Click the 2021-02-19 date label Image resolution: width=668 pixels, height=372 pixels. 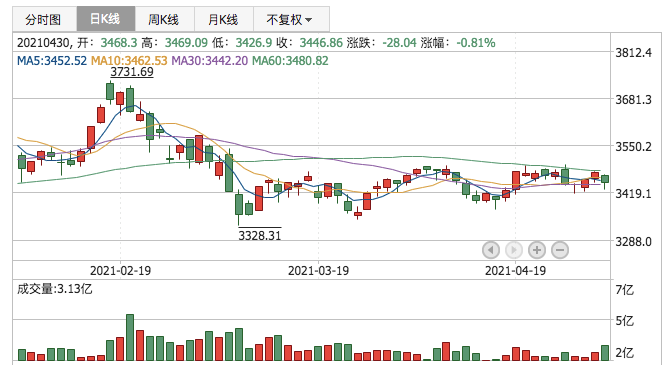121,271
